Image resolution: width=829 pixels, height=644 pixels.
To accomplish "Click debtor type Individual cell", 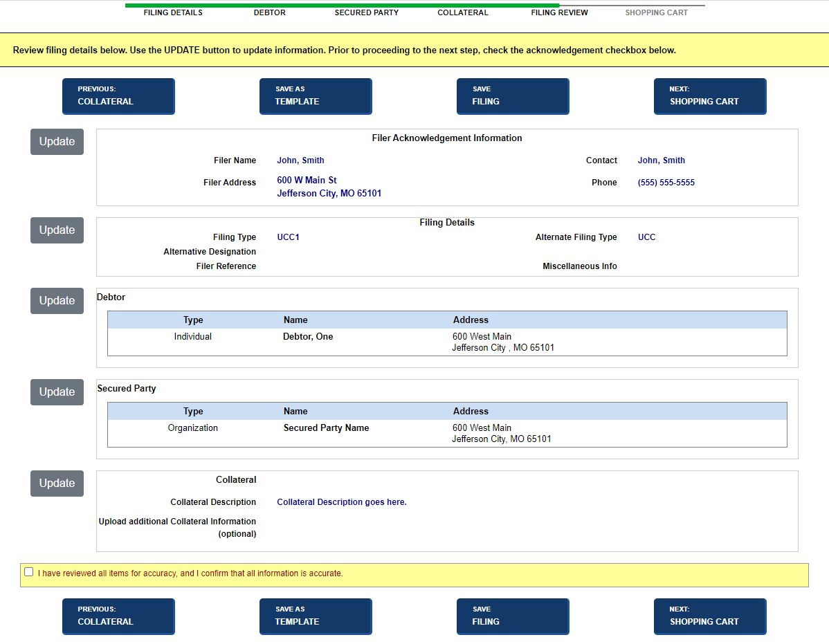I will click(x=192, y=337).
